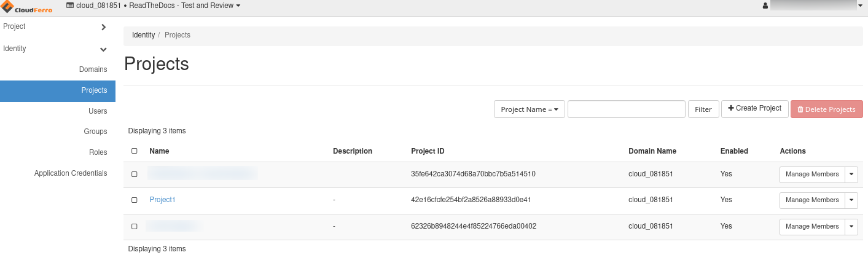The width and height of the screenshot is (868, 263).
Task: Click Manage Members for project 62326b89
Action: click(812, 227)
